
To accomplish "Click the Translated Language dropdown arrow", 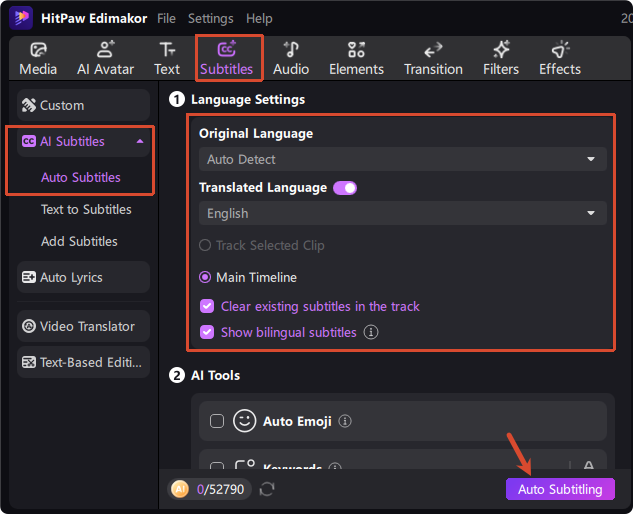I will point(591,213).
